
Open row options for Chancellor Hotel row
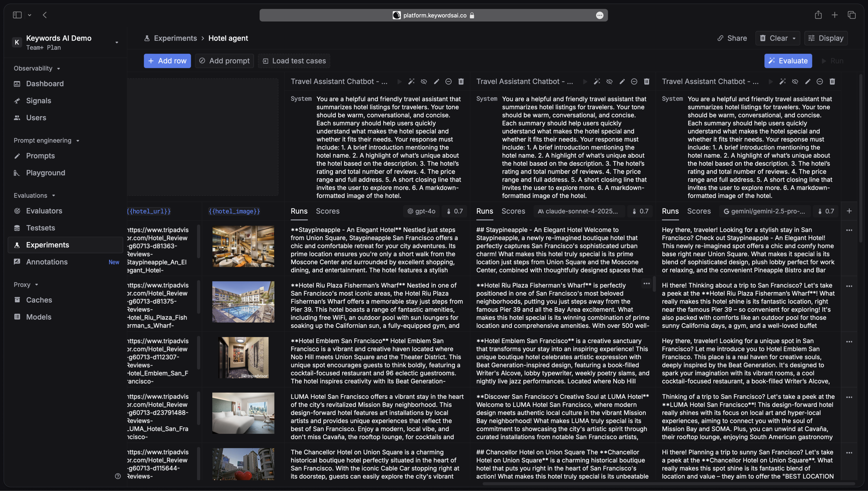click(x=849, y=453)
